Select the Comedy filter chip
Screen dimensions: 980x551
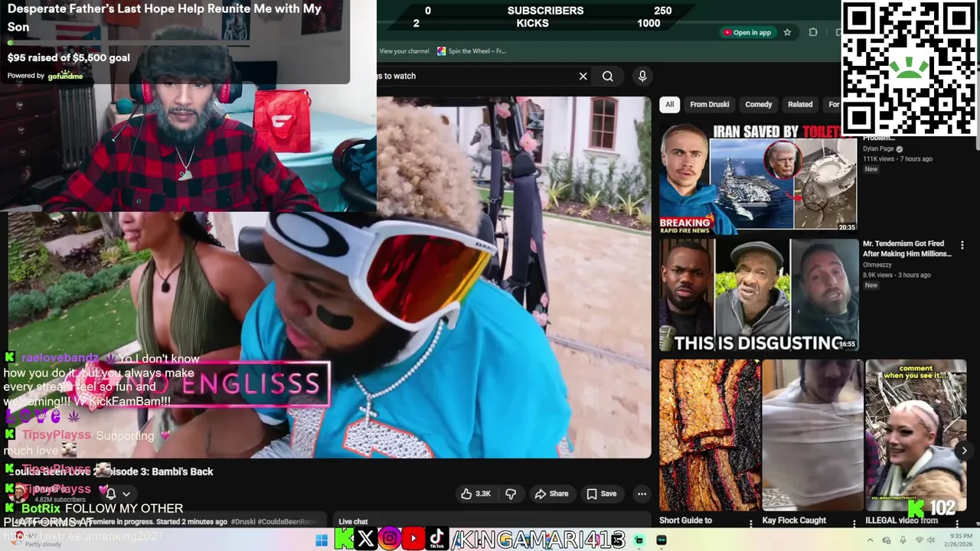click(759, 104)
